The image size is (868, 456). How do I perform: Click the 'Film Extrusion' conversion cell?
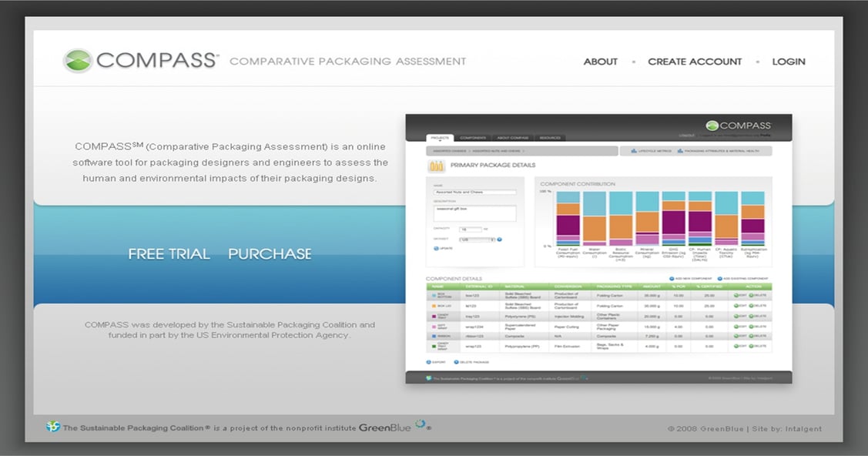[x=567, y=347]
